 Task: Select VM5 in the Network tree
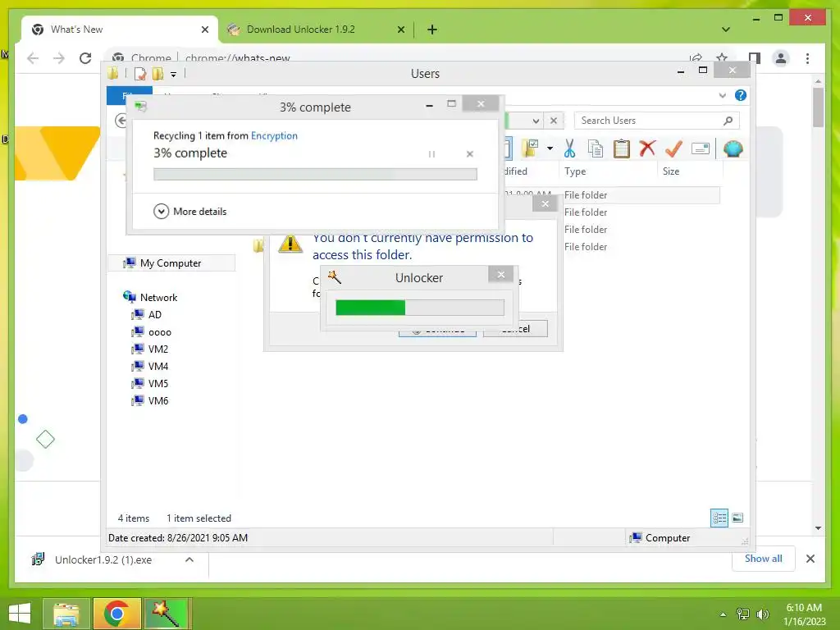pyautogui.click(x=151, y=384)
